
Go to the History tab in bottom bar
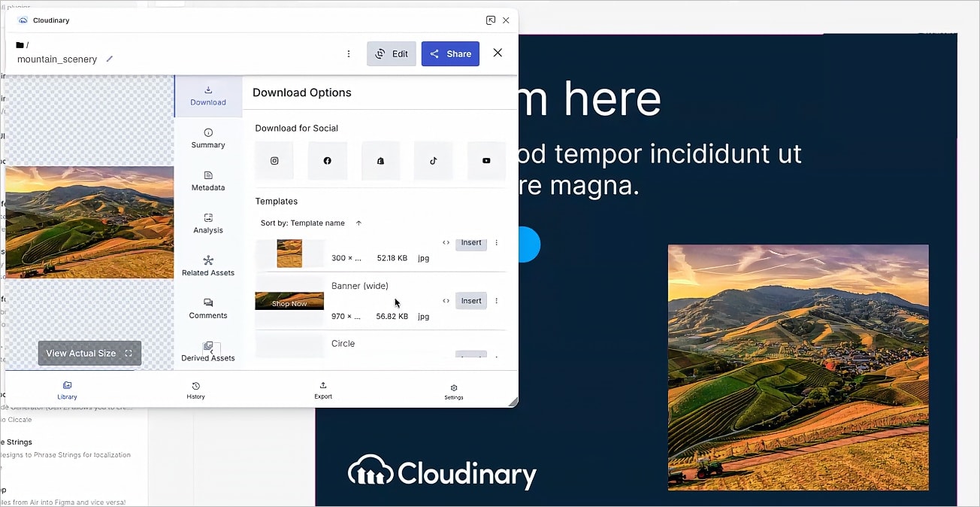pyautogui.click(x=195, y=390)
